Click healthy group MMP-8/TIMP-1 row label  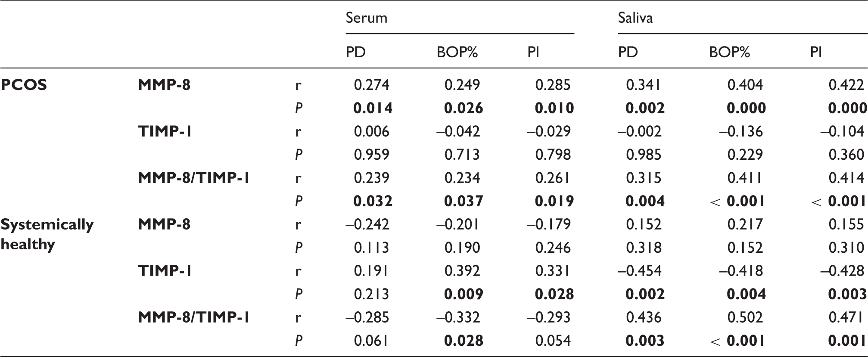pyautogui.click(x=194, y=317)
